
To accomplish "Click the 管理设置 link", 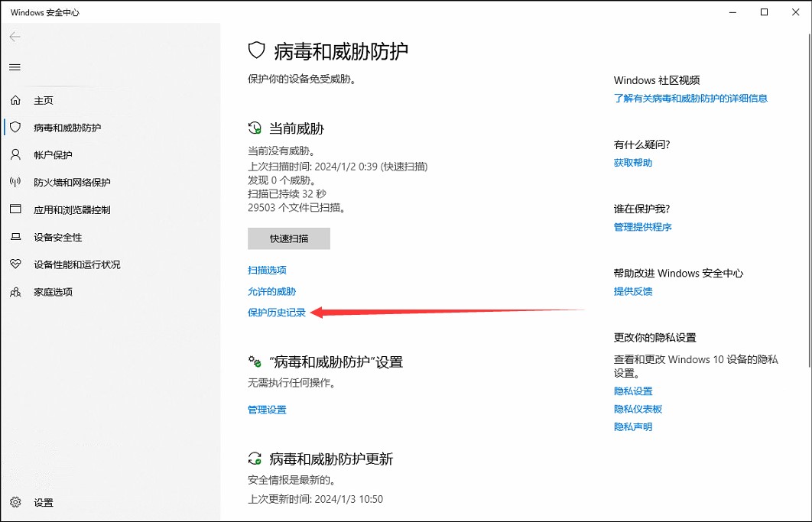I will (x=267, y=410).
